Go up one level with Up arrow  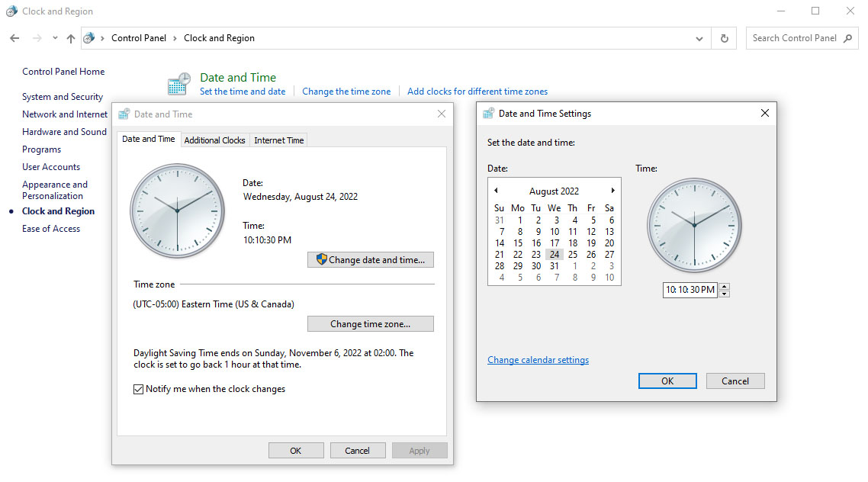71,38
